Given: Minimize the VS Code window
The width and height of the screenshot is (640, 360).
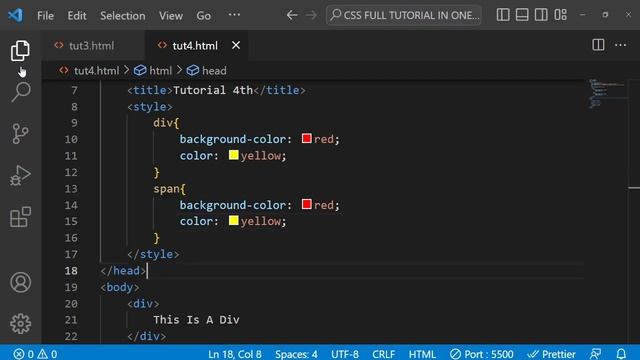Looking at the screenshot, I should click(x=582, y=15).
